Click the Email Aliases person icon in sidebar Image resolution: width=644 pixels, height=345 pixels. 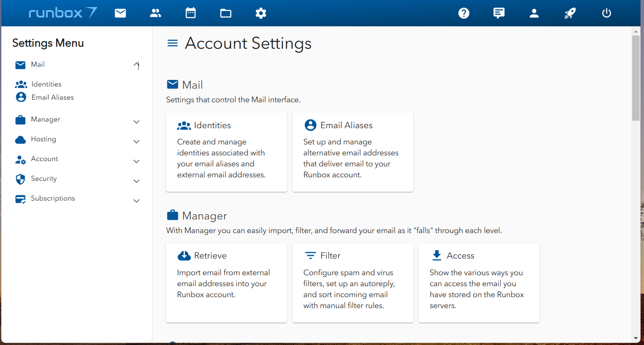pos(21,97)
